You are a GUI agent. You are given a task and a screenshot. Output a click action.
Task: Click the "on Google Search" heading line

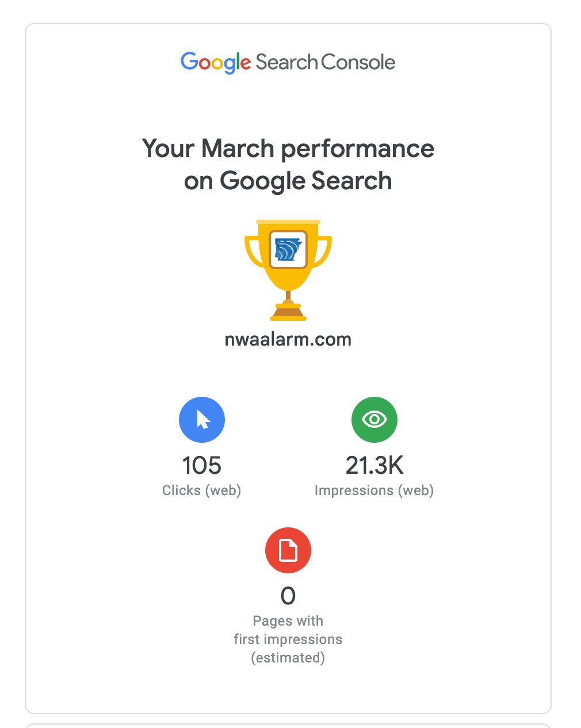(288, 181)
